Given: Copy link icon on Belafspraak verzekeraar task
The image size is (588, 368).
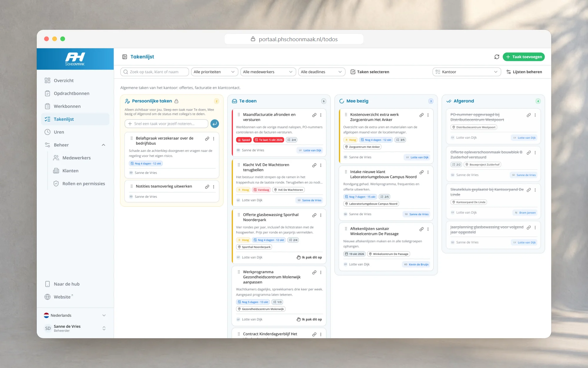Looking at the screenshot, I should (x=207, y=139).
